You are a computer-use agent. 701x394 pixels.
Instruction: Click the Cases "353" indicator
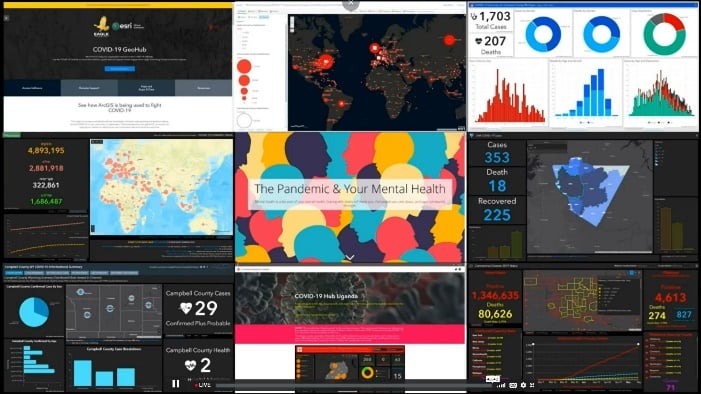click(497, 157)
